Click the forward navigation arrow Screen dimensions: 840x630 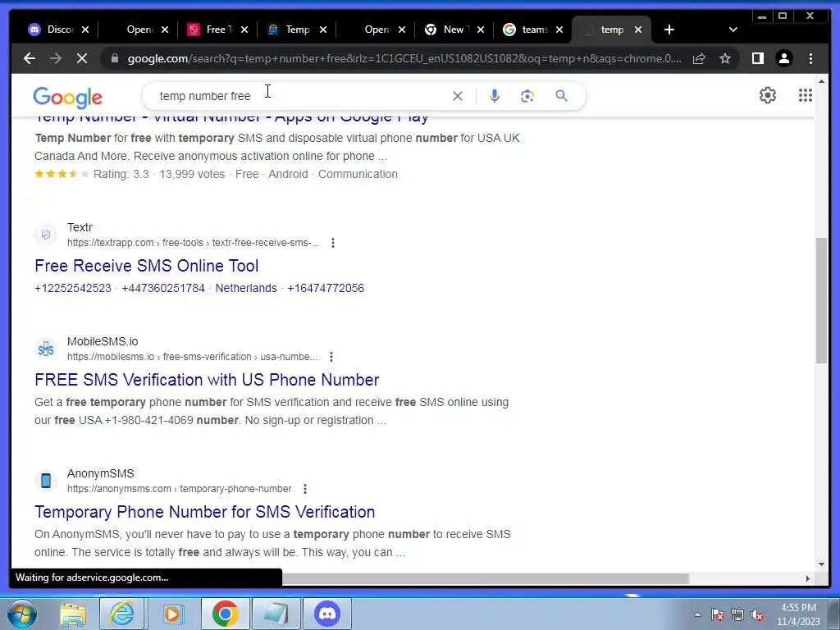point(56,58)
